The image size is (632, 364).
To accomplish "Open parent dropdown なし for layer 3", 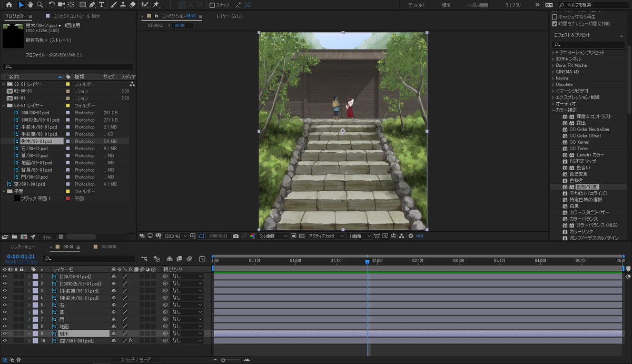I will click(186, 291).
